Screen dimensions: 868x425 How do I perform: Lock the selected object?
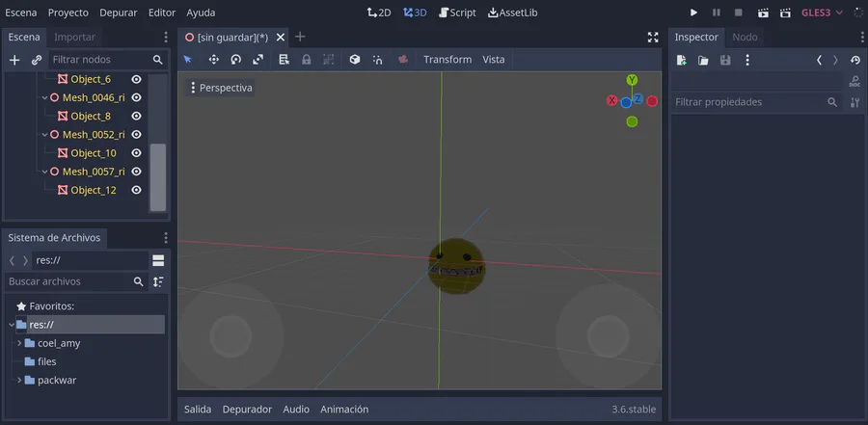pyautogui.click(x=306, y=59)
